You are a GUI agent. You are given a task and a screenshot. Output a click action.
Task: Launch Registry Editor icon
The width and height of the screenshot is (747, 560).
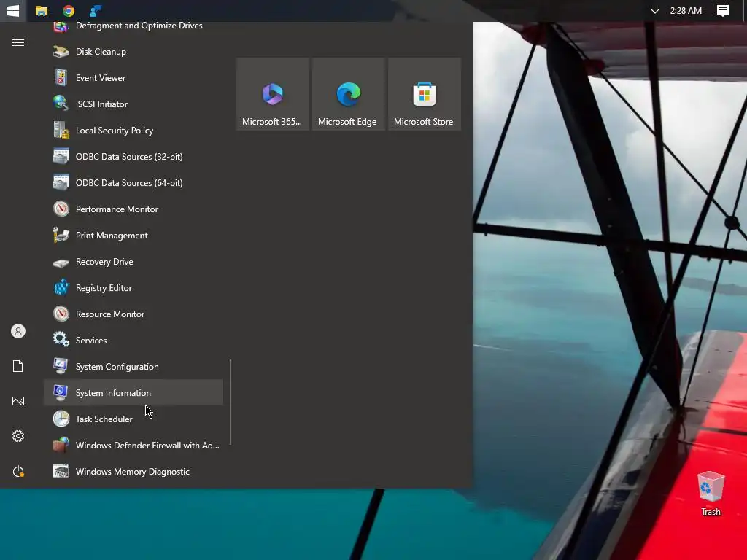click(x=61, y=287)
